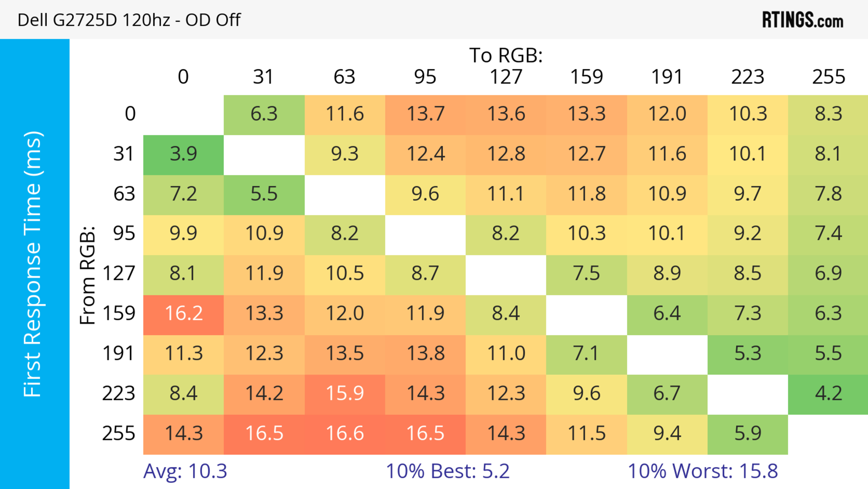Screen dimensions: 868x489
Task: Click the First Response Time (ms) sidebar label
Action: (x=33, y=264)
